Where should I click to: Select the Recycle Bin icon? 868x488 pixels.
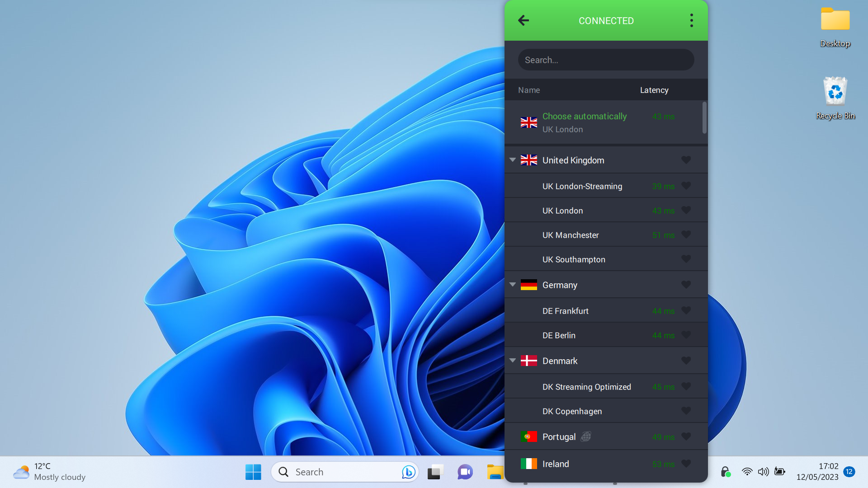835,98
